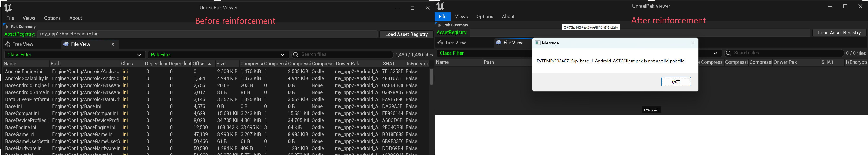868x155 pixels.
Task: Click the AssetRegistry path field showing my_app2/AssetRegistry.bin
Action: click(207, 34)
